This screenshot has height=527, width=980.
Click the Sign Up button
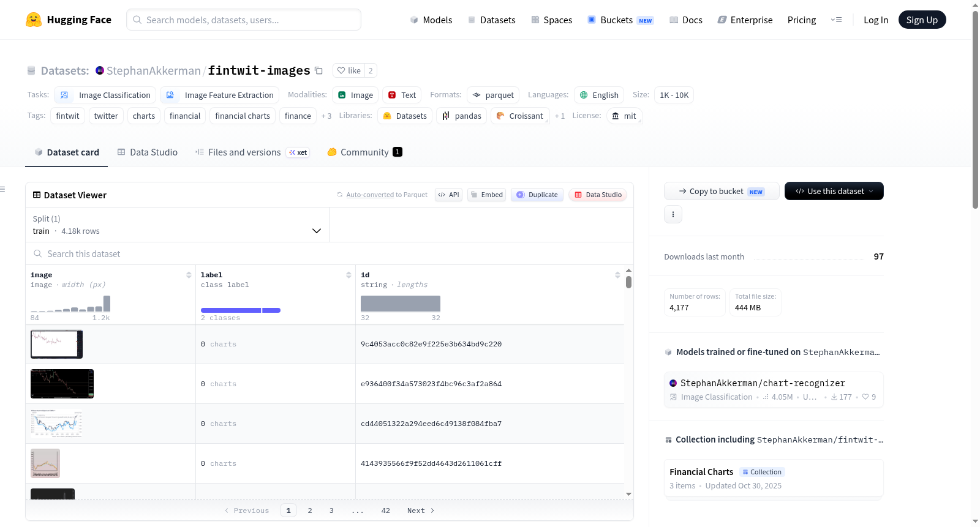(x=922, y=20)
